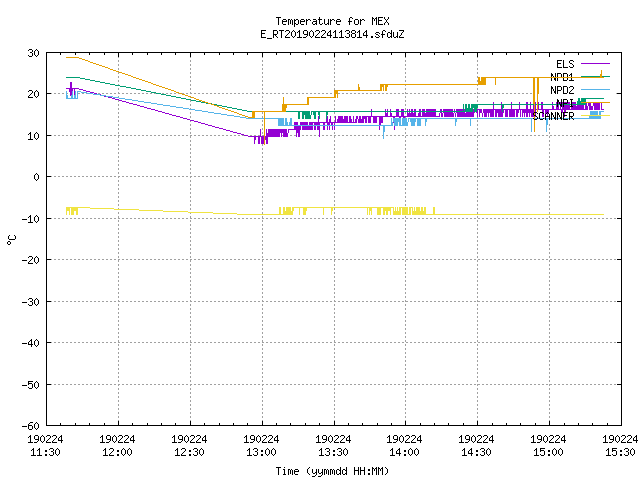Click the light blue NPD2 legend line sample
The image size is (640, 480).
coord(595,89)
